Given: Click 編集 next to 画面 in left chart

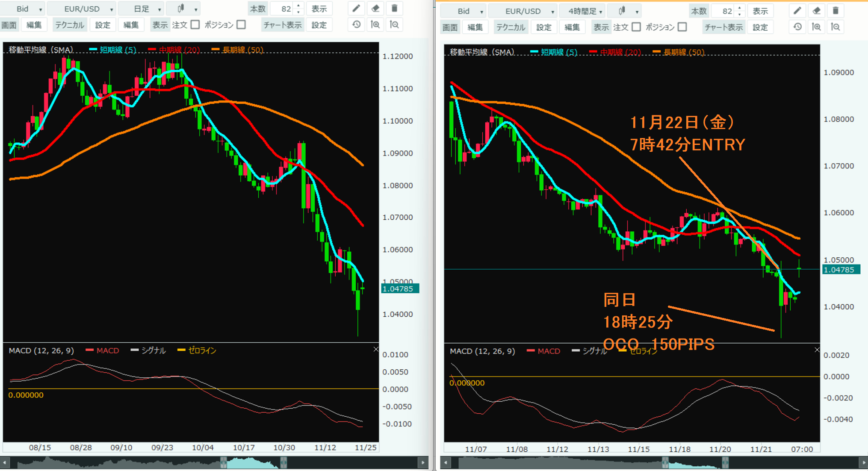Looking at the screenshot, I should click(34, 25).
